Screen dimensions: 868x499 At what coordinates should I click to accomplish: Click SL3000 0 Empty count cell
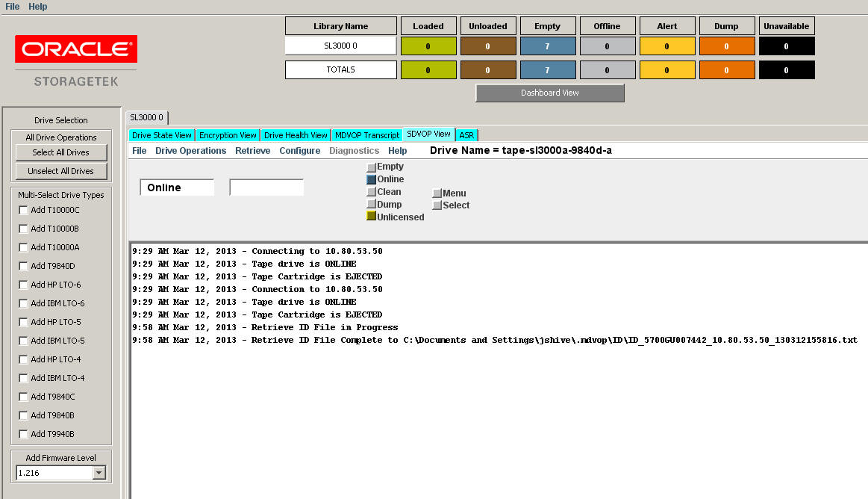(548, 46)
